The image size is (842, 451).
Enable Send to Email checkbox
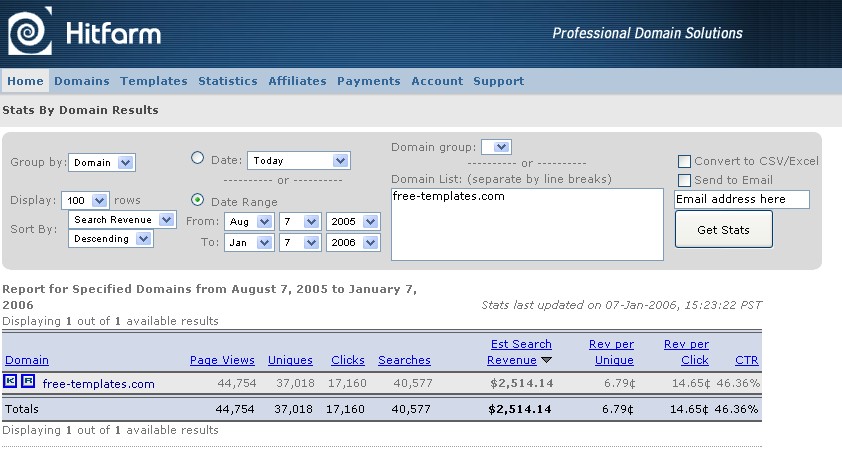(684, 180)
